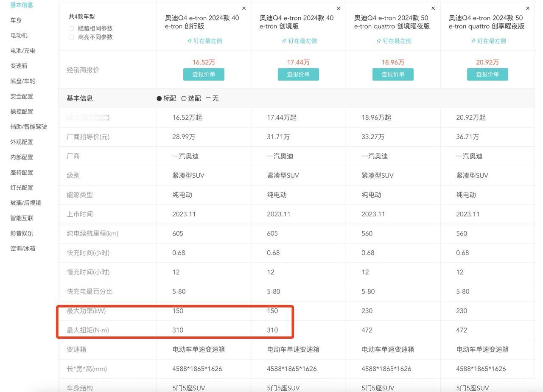Click 查报价单 under the 20.92万 price
The width and height of the screenshot is (543, 392).
click(487, 74)
